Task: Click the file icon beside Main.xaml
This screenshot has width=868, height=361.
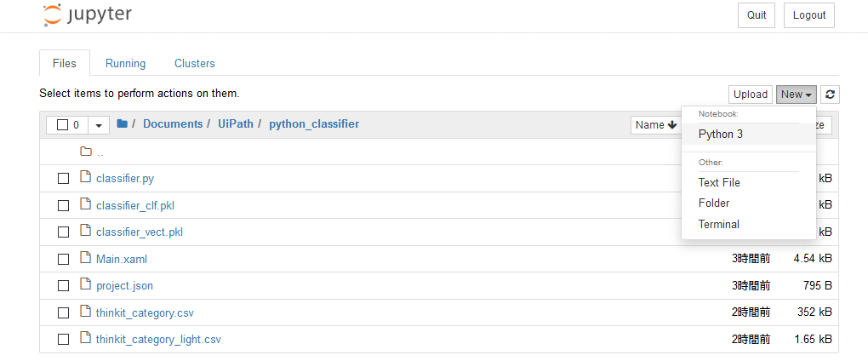Action: click(85, 257)
